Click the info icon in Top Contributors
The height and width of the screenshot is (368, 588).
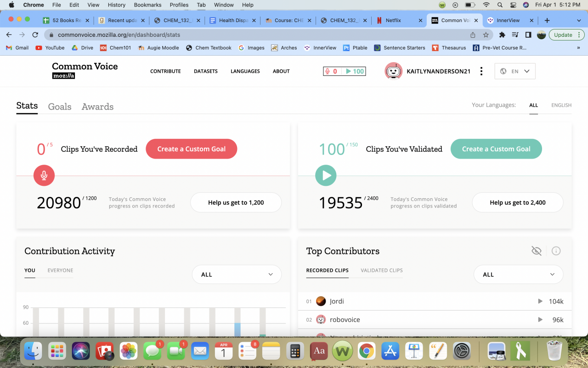coord(556,251)
